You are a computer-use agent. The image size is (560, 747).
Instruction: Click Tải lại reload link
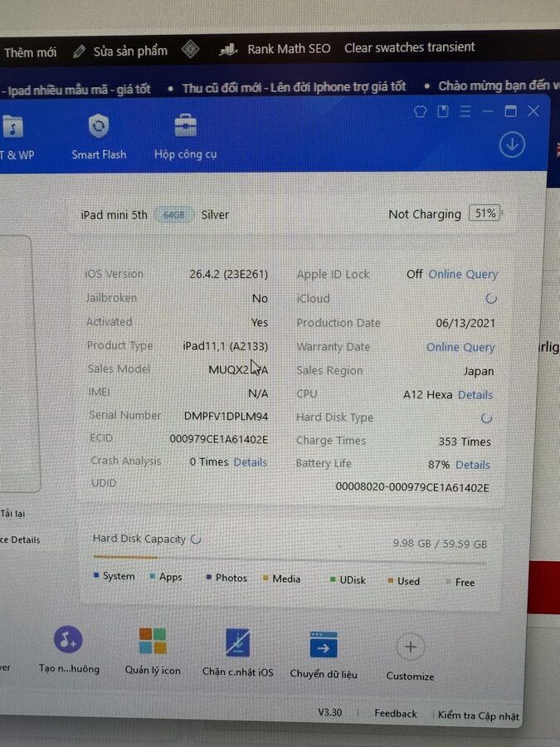pyautogui.click(x=12, y=514)
